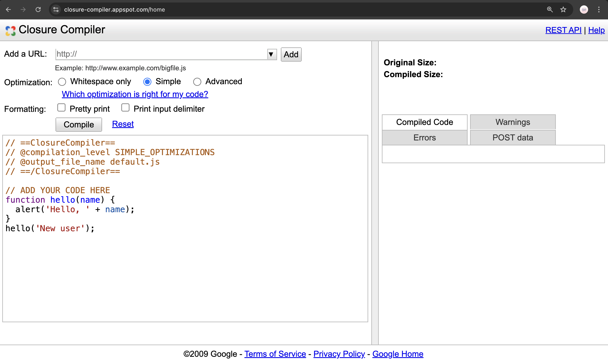The width and height of the screenshot is (608, 364).
Task: Open site information icon in address bar
Action: (x=56, y=10)
